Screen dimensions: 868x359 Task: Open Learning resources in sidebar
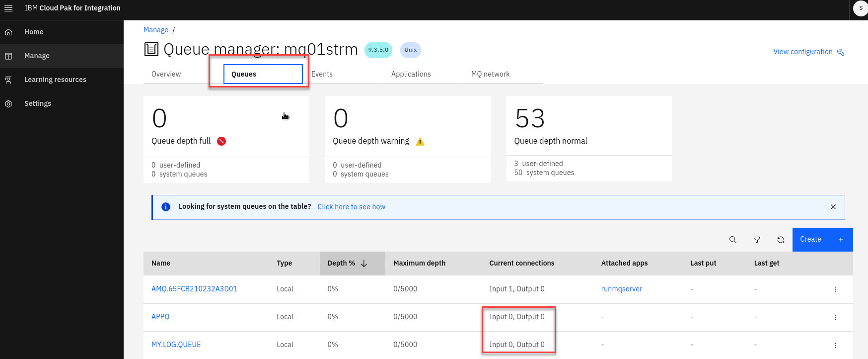[x=55, y=80]
